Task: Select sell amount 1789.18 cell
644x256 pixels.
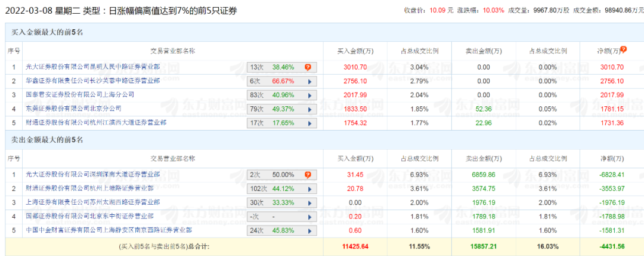Action: click(x=484, y=217)
